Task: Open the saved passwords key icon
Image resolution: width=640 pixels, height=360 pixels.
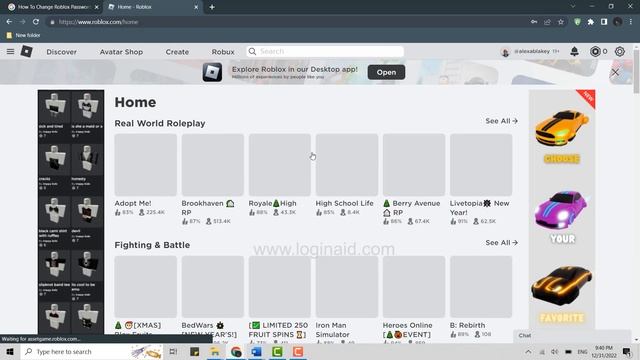Action: coord(534,22)
